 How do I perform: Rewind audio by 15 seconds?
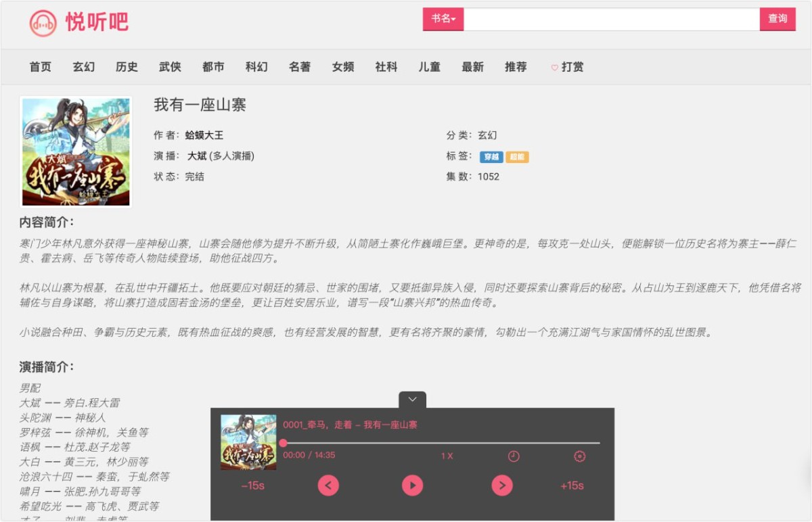click(x=252, y=485)
